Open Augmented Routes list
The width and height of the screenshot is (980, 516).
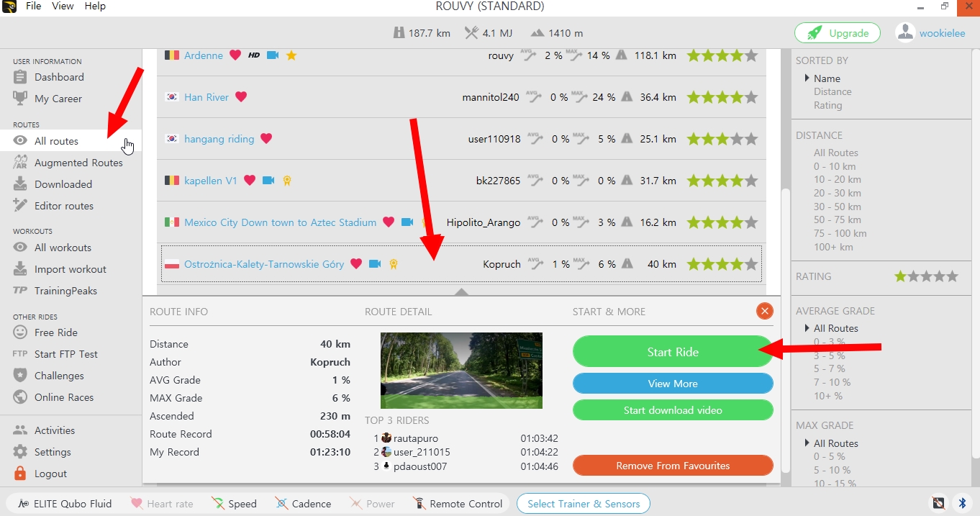pyautogui.click(x=78, y=163)
